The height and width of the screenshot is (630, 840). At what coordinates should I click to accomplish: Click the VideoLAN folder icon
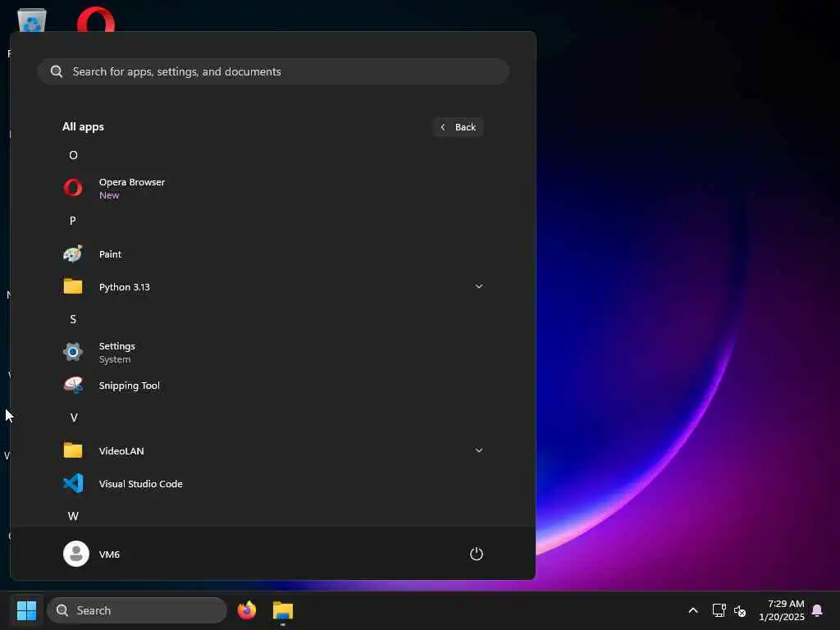click(x=73, y=450)
